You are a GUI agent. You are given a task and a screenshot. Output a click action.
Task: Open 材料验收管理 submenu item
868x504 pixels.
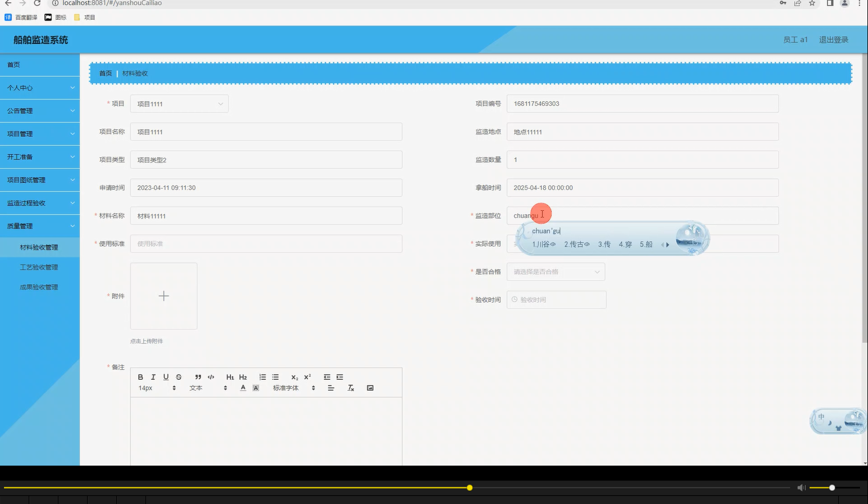40,247
